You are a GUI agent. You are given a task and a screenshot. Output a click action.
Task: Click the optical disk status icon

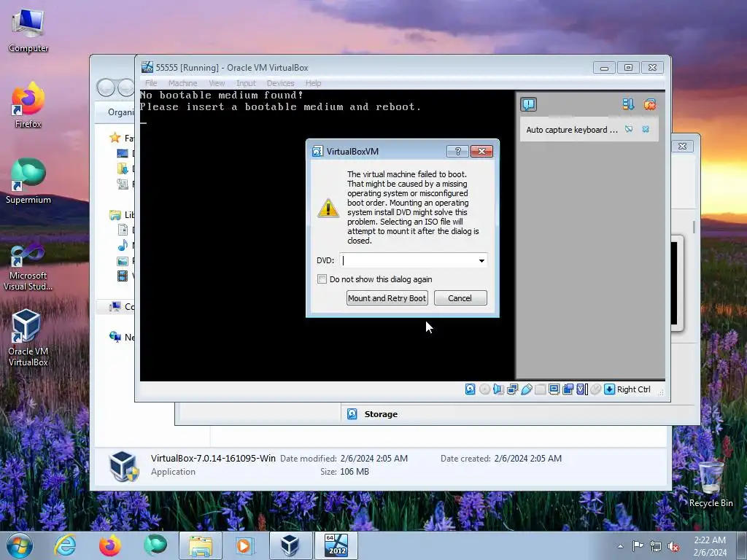tap(484, 389)
